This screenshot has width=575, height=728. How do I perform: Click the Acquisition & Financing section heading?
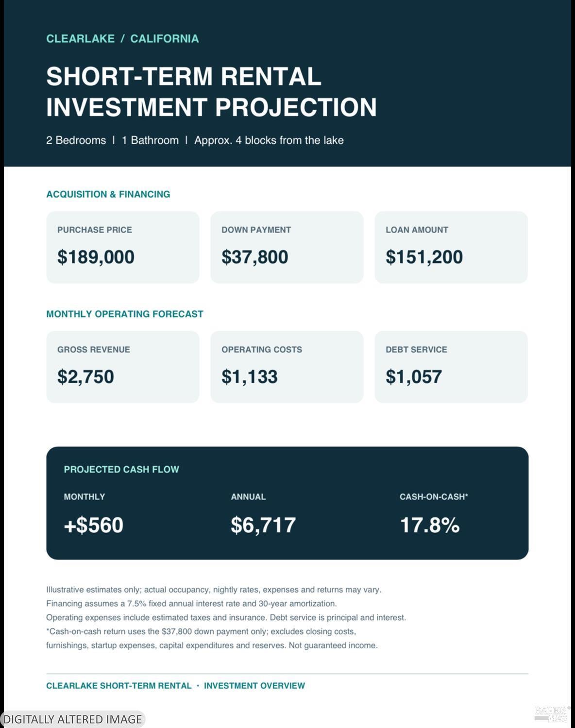coord(108,194)
